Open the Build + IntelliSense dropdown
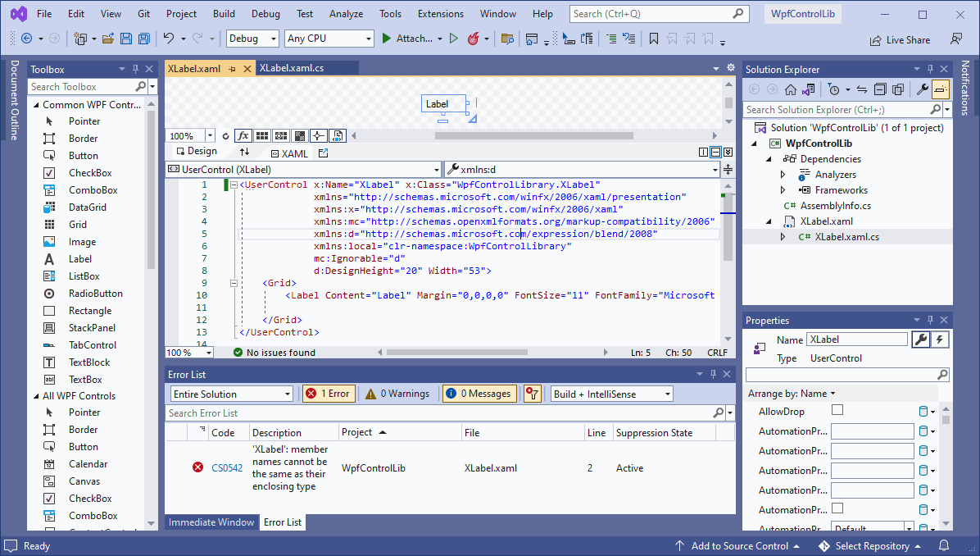This screenshot has height=556, width=980. [611, 394]
